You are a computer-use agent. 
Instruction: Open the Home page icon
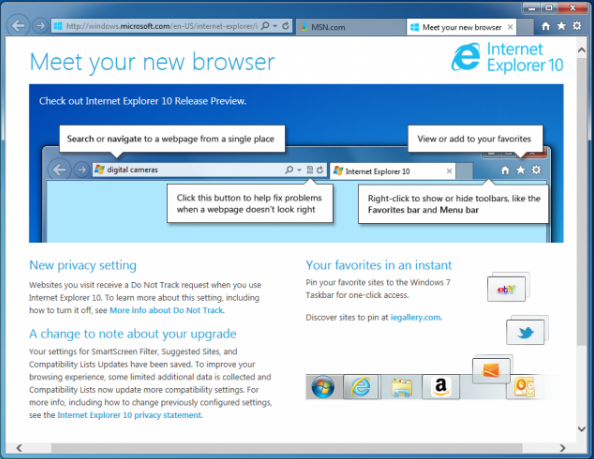546,26
